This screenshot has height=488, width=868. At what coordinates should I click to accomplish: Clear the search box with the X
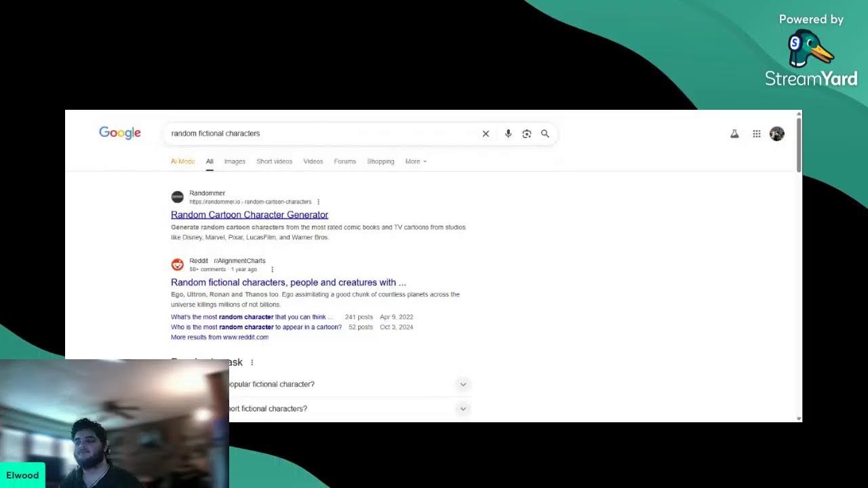click(486, 134)
